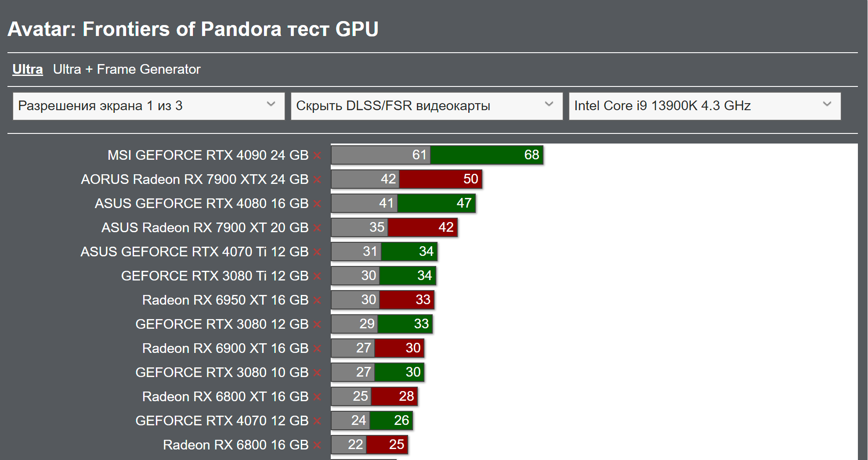
Task: Click the MSI GEFORCE RTX 4090 24 GB label
Action: [208, 155]
